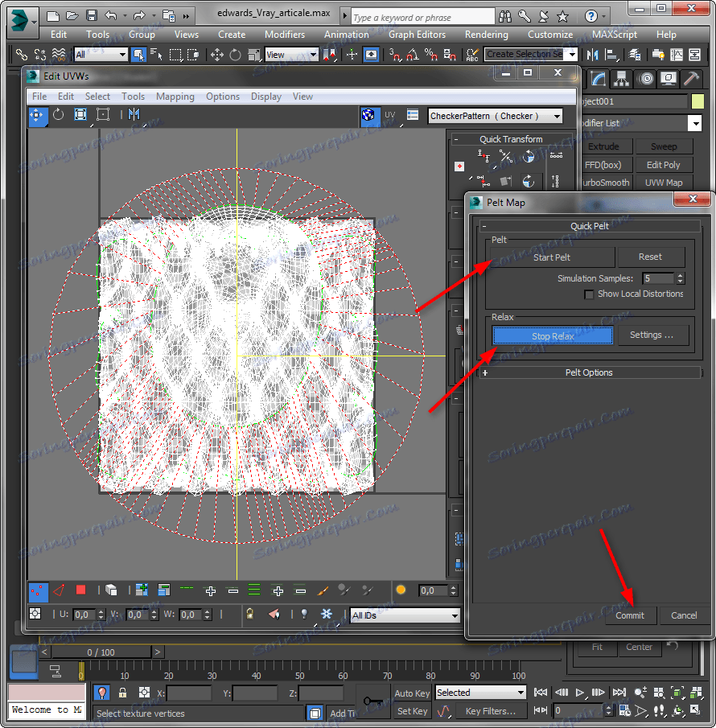This screenshot has height=728, width=716.
Task: Toggle the checker pattern display icon
Action: pyautogui.click(x=368, y=115)
